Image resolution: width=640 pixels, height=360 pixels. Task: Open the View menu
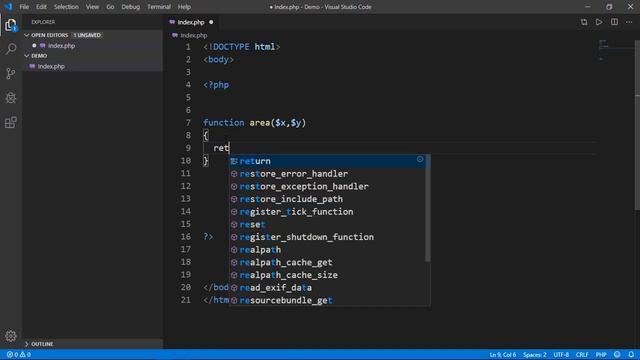(92, 7)
